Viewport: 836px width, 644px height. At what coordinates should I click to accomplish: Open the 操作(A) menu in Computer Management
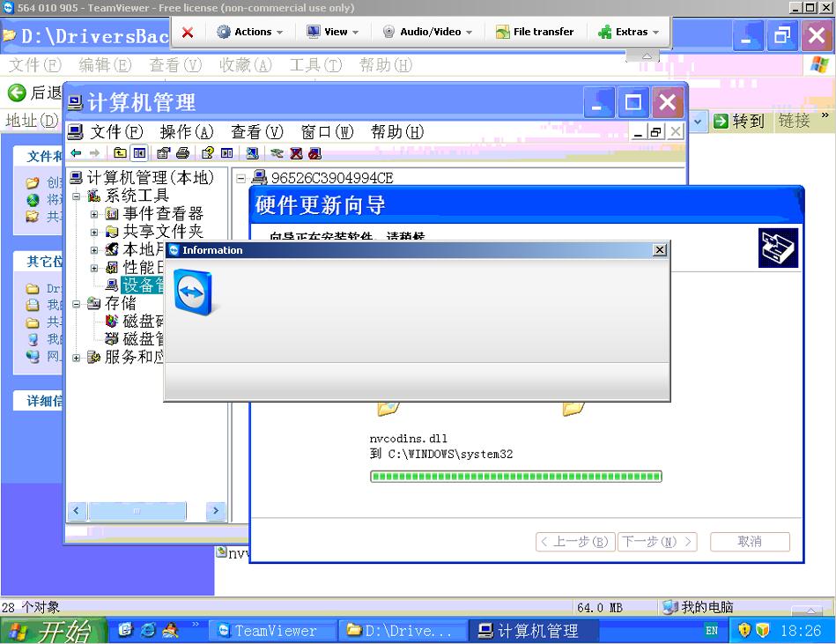point(186,132)
